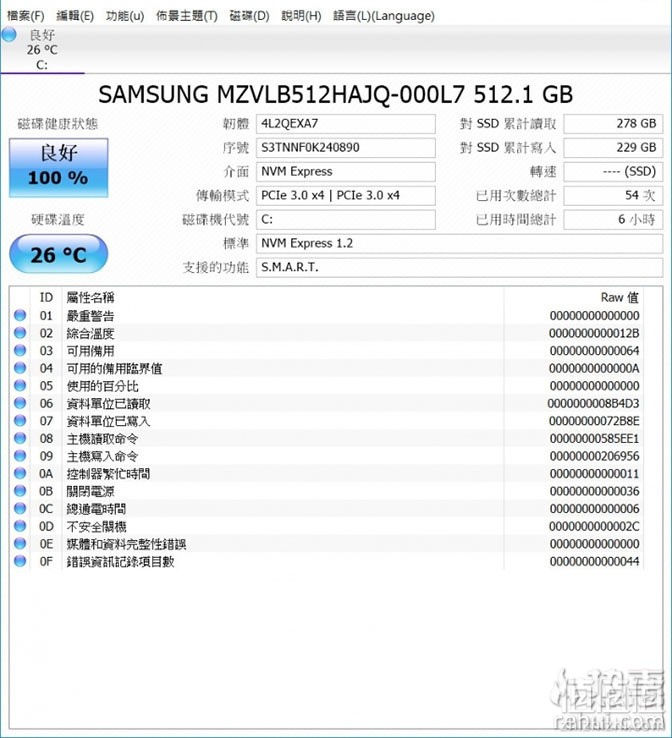The width and height of the screenshot is (672, 738).
Task: Click the status dot for attribute 07 資料單位已寫入
Action: tap(20, 421)
